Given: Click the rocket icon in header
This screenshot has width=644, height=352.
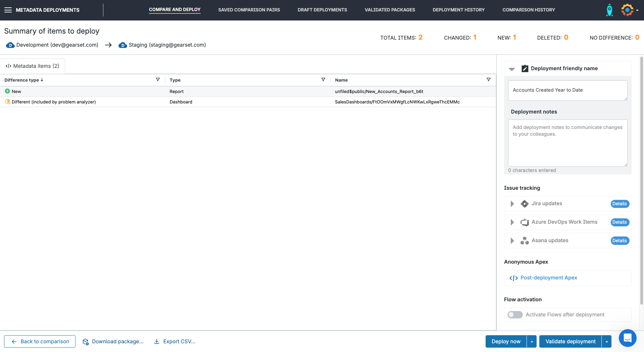Looking at the screenshot, I should 609,10.
